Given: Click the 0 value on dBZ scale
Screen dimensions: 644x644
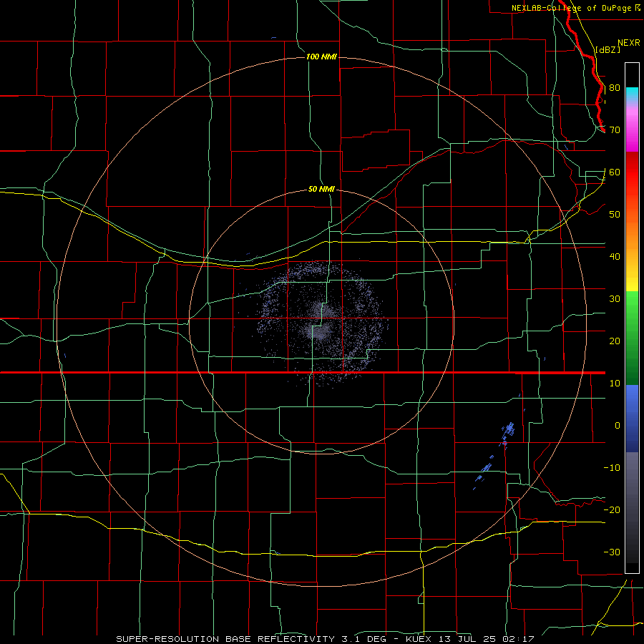Looking at the screenshot, I should click(x=618, y=426).
